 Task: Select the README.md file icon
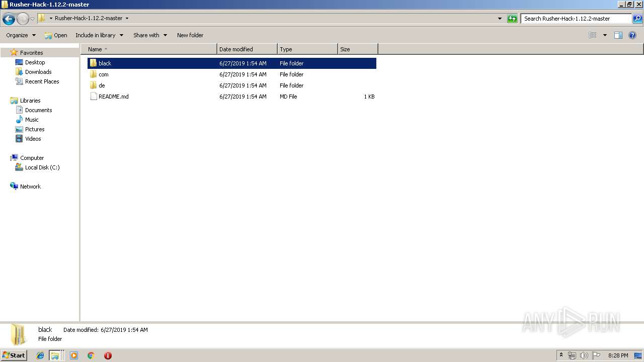click(x=93, y=97)
